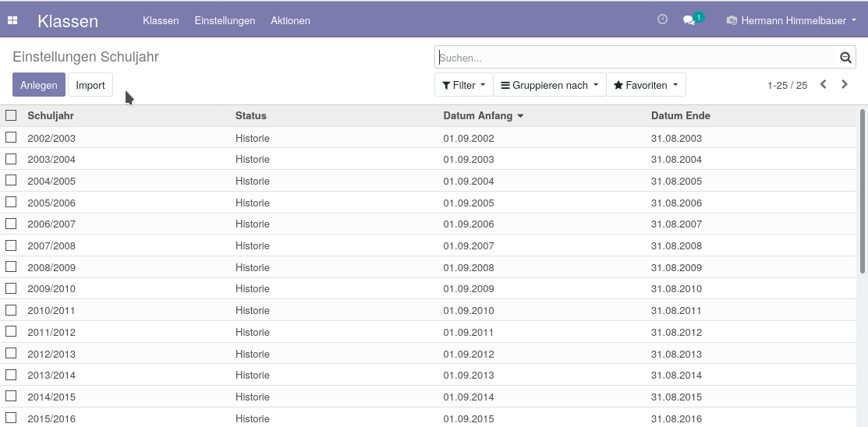This screenshot has width=868, height=427.
Task: Open the Gruppieren nach dropdown
Action: pyautogui.click(x=550, y=85)
